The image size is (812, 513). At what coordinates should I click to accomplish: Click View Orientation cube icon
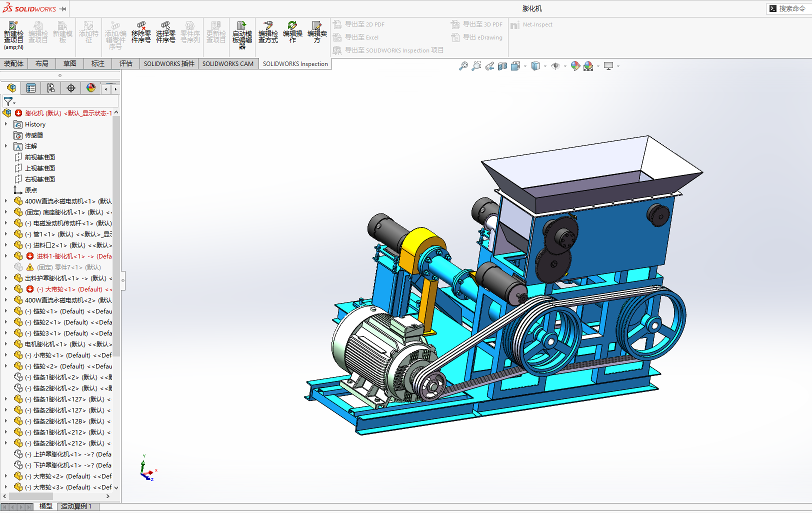pos(515,66)
